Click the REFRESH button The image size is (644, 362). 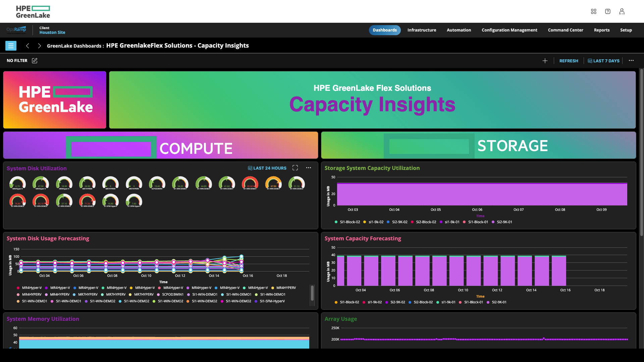coord(569,61)
